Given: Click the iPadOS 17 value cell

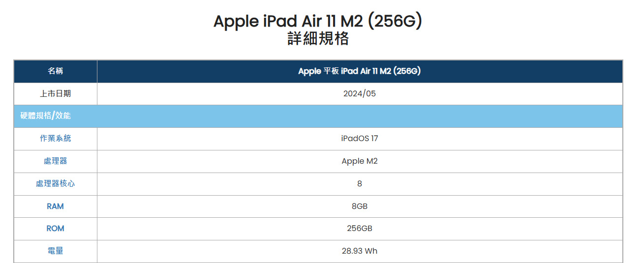Looking at the screenshot, I should click(x=359, y=139).
